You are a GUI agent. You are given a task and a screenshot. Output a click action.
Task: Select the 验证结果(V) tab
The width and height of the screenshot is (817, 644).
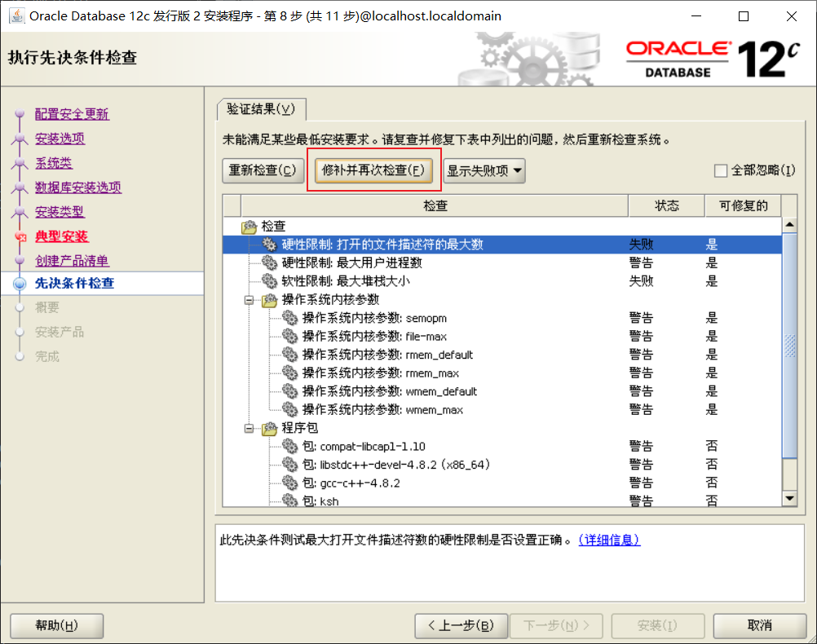[261, 109]
